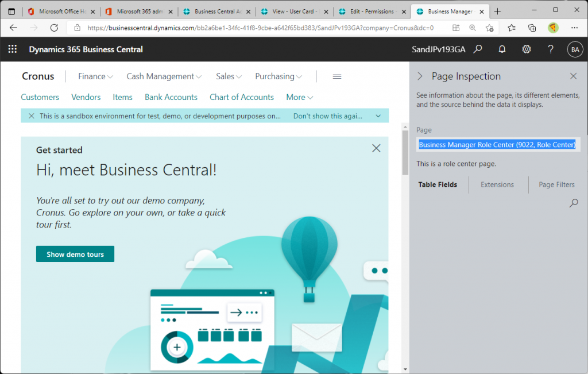Viewport: 588px width, 374px height.
Task: Select the Page Filters tab
Action: tap(556, 184)
